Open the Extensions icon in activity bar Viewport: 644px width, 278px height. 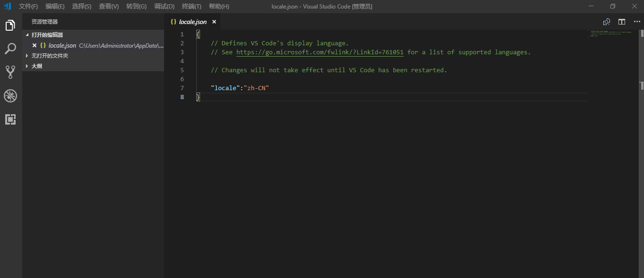click(10, 119)
